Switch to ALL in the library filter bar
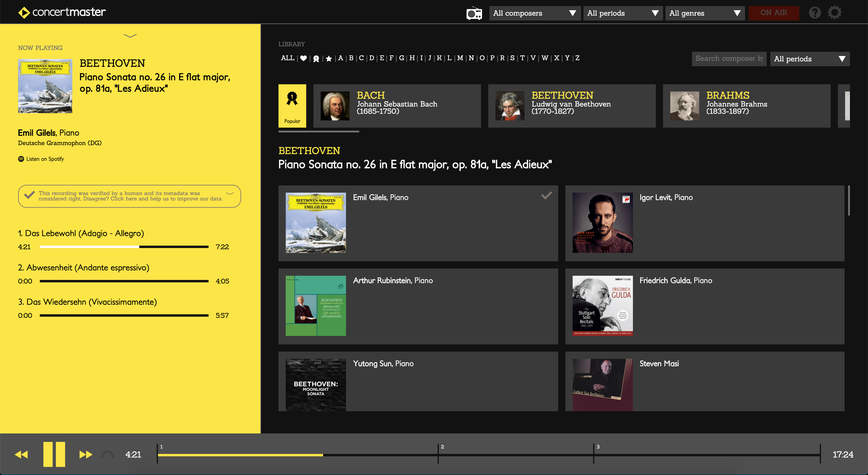The height and width of the screenshot is (475, 868). pos(288,57)
